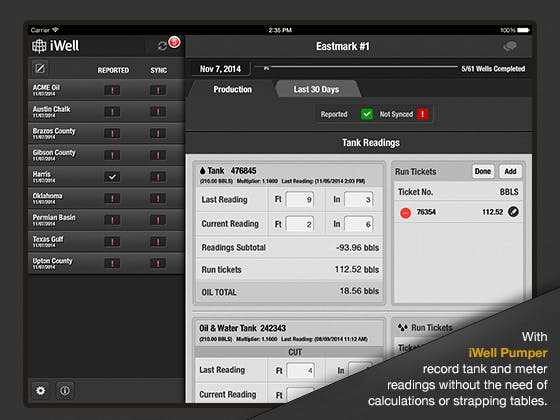This screenshot has height=420, width=560.
Task: Select the Austin Chalk well row
Action: [x=106, y=111]
